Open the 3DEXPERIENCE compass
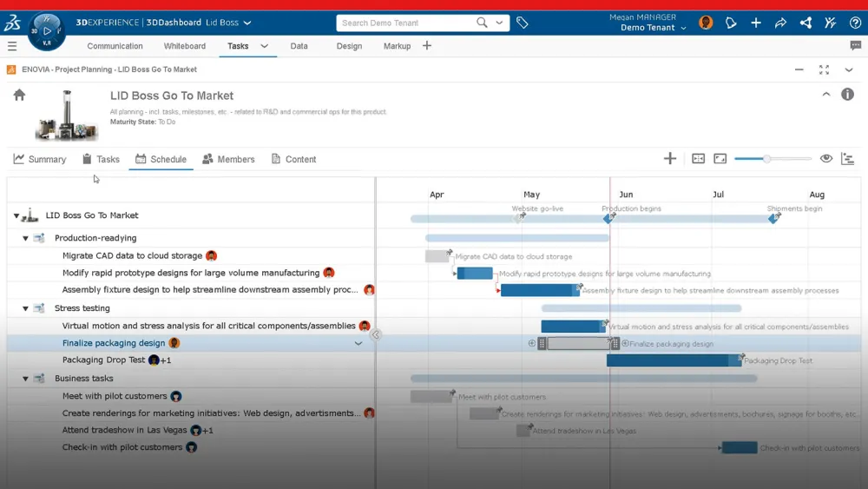The width and height of the screenshot is (868, 489). [47, 30]
